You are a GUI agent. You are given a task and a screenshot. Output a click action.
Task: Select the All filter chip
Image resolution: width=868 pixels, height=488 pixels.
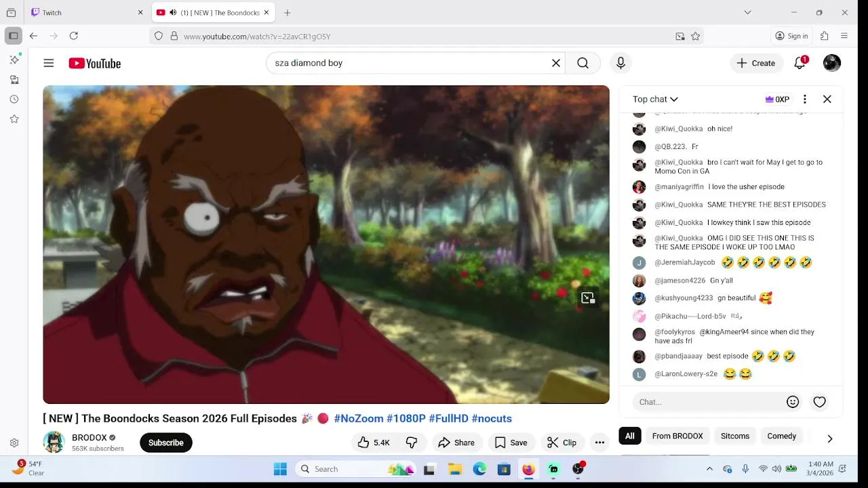[630, 436]
